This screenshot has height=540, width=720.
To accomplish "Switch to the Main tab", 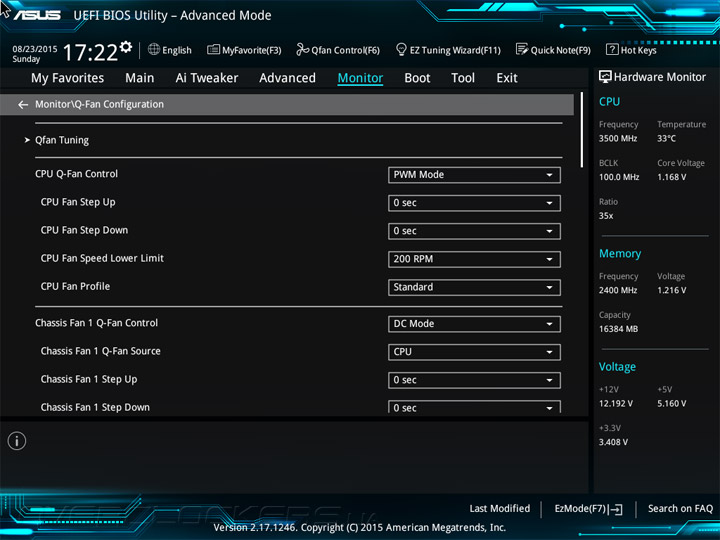I will [140, 78].
